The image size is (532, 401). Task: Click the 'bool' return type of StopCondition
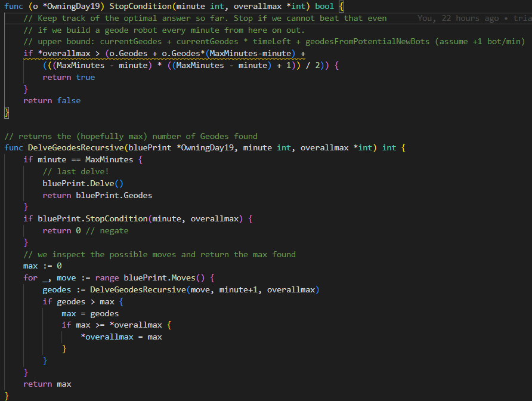coord(324,7)
